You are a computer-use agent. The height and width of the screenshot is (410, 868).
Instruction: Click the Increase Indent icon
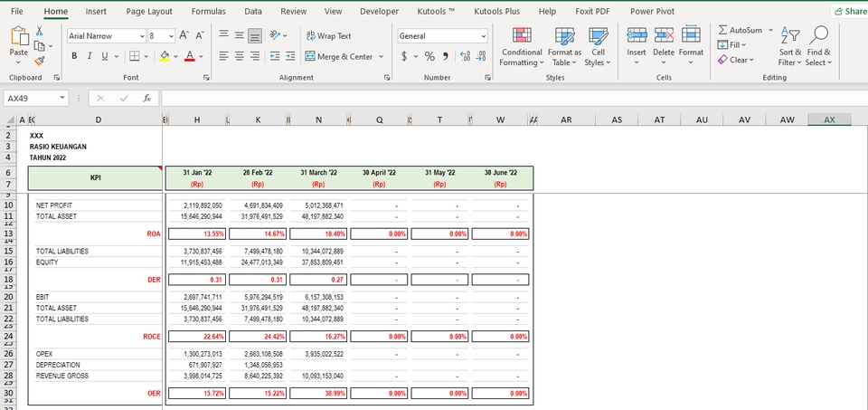click(x=290, y=56)
